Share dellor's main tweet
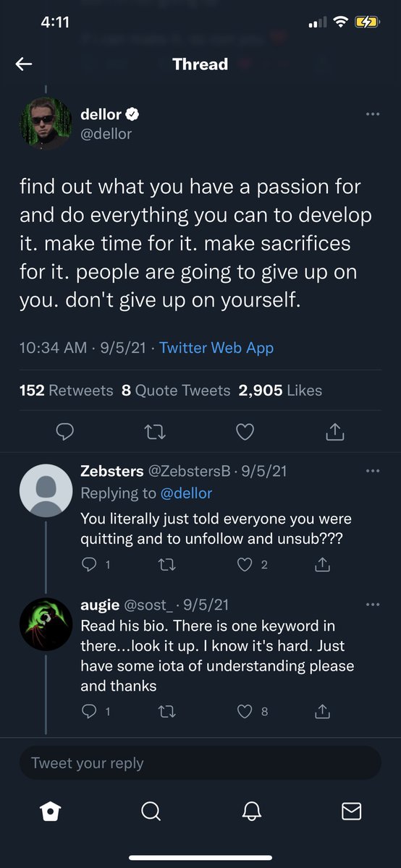Image resolution: width=401 pixels, height=868 pixels. coord(334,432)
